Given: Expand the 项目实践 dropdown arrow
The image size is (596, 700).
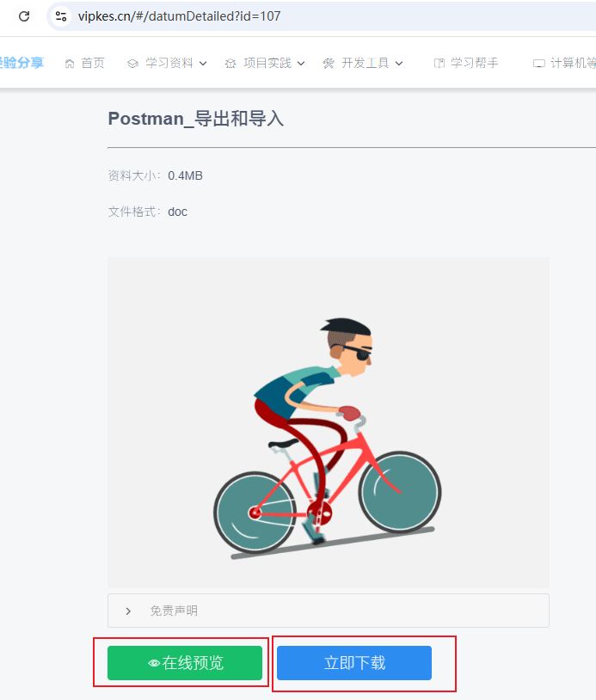Looking at the screenshot, I should coord(301,64).
